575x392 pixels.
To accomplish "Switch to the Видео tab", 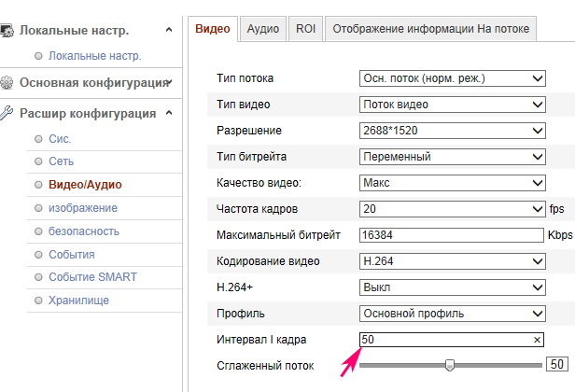I will (x=213, y=29).
